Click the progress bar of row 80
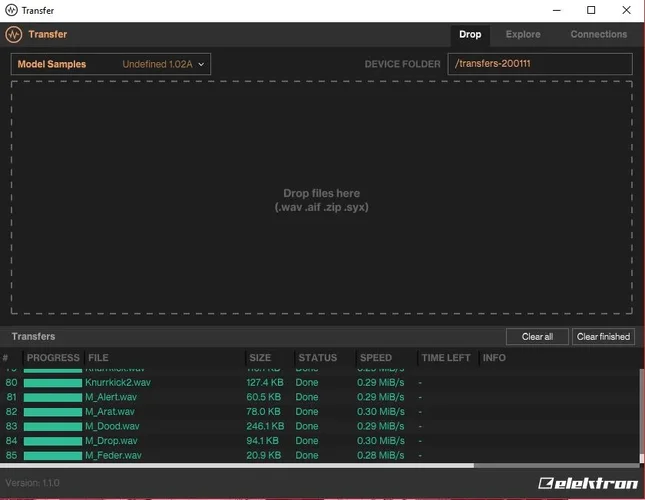 pos(53,383)
